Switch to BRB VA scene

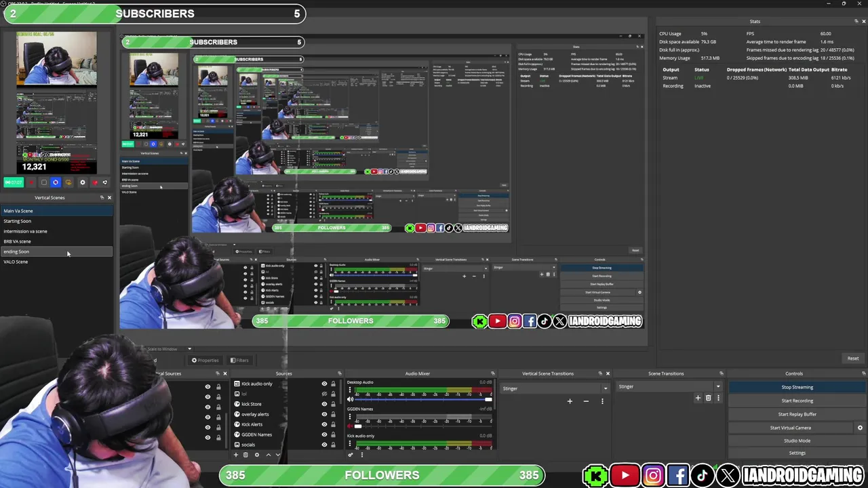(56, 241)
